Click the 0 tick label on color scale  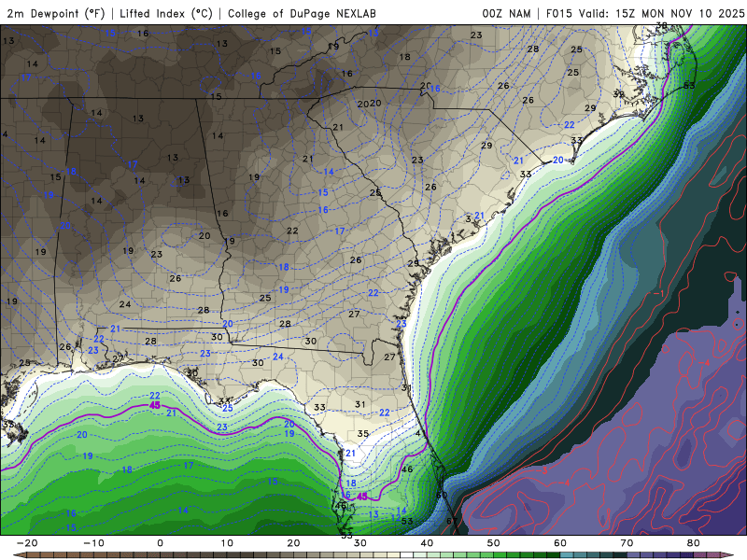pyautogui.click(x=160, y=543)
